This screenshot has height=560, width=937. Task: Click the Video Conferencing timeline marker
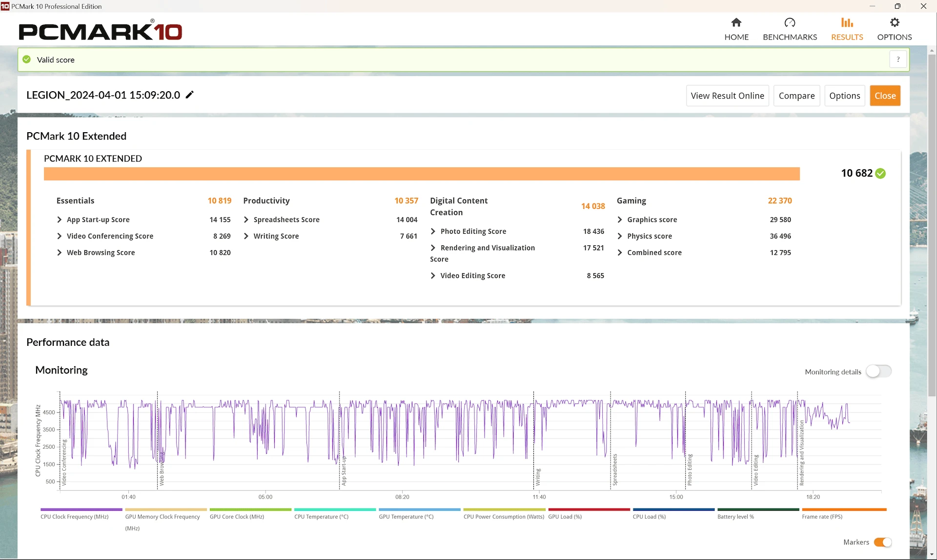[63, 462]
